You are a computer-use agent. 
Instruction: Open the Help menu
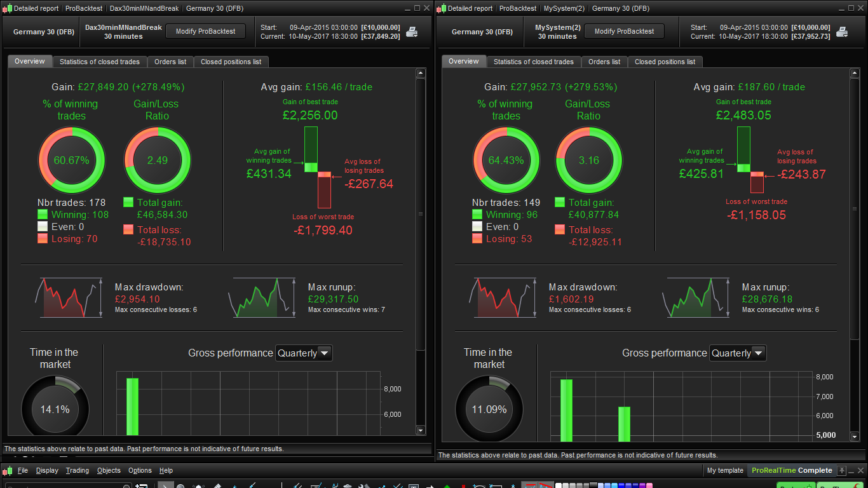click(x=166, y=471)
